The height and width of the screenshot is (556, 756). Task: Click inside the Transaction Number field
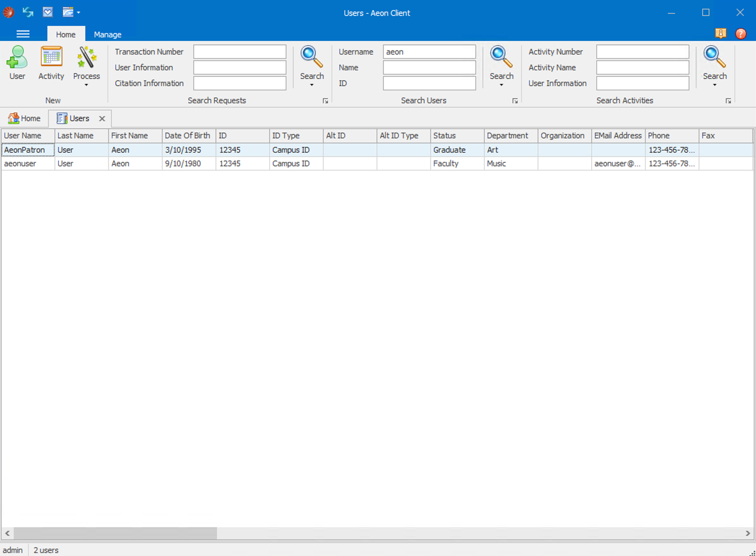click(239, 52)
